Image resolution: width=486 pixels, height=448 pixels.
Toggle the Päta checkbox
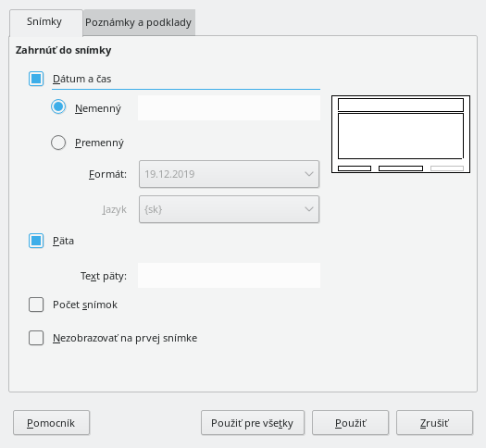pos(36,241)
